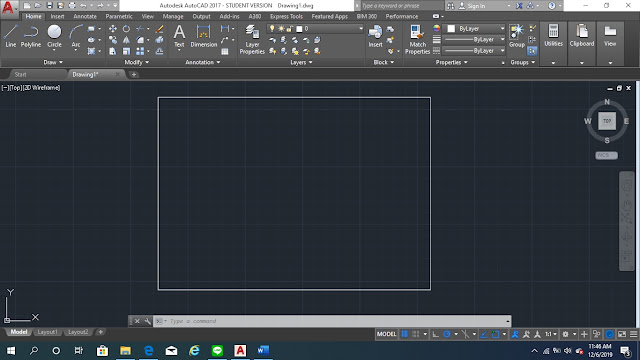Switch to the Layout1 tab
640x360 pixels.
[x=47, y=332]
